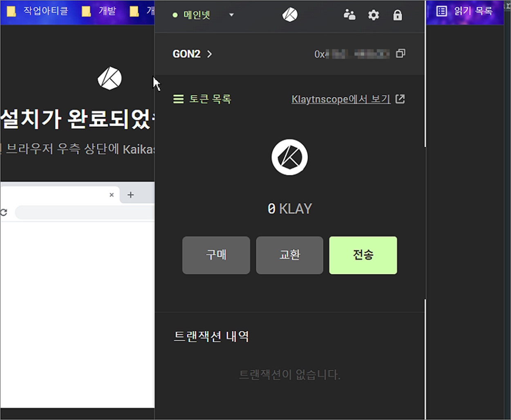Click external link icon next to Klaytnscope
Image resolution: width=511 pixels, height=420 pixels.
click(x=400, y=99)
